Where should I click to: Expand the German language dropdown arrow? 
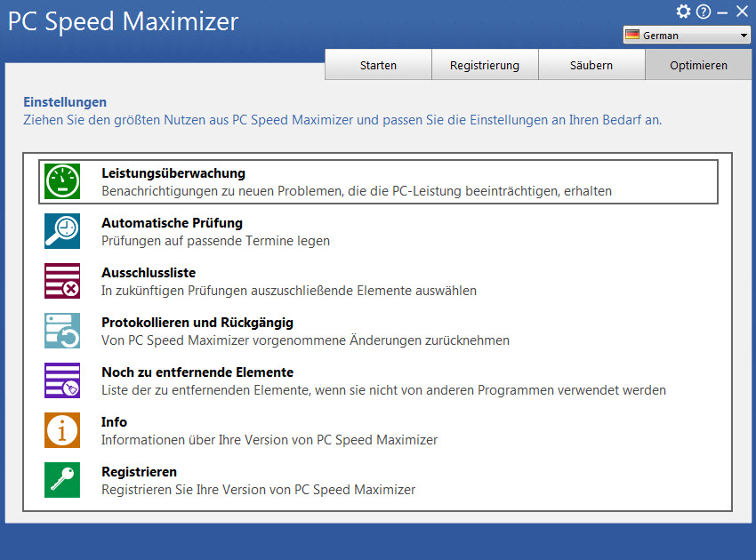click(x=744, y=36)
